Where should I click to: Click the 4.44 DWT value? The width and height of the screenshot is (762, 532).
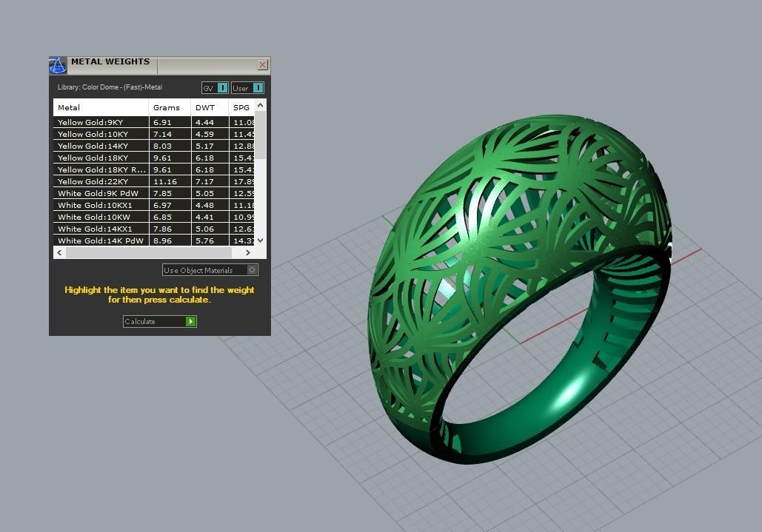pos(204,122)
